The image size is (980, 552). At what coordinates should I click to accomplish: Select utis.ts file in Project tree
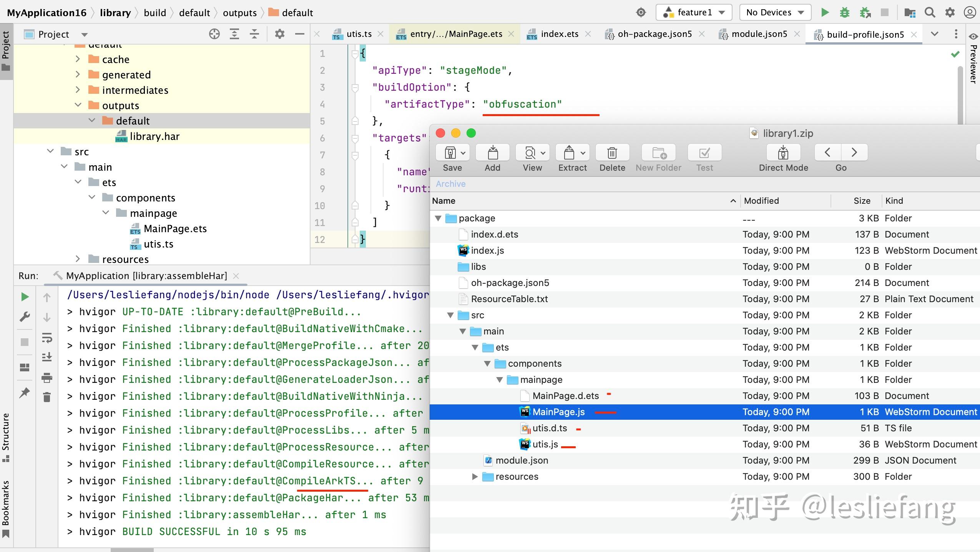click(x=158, y=244)
